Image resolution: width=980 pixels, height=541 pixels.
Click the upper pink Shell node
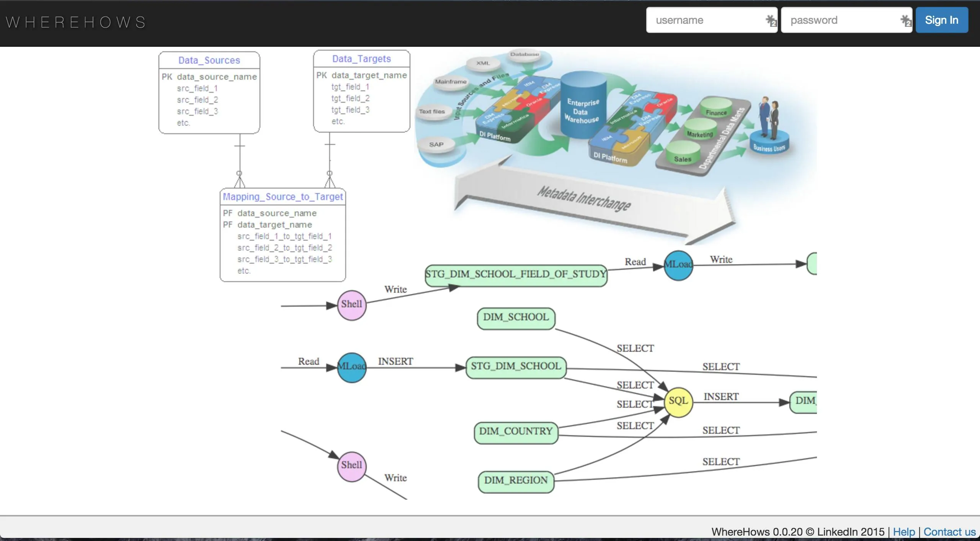point(351,305)
